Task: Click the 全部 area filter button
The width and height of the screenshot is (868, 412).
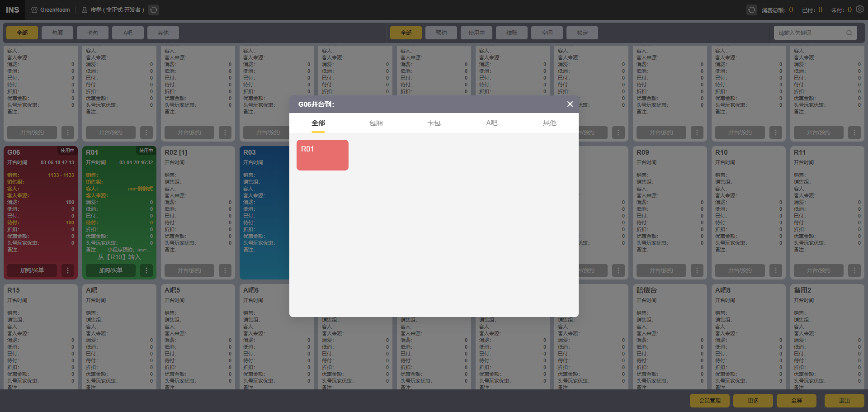Action: point(22,33)
